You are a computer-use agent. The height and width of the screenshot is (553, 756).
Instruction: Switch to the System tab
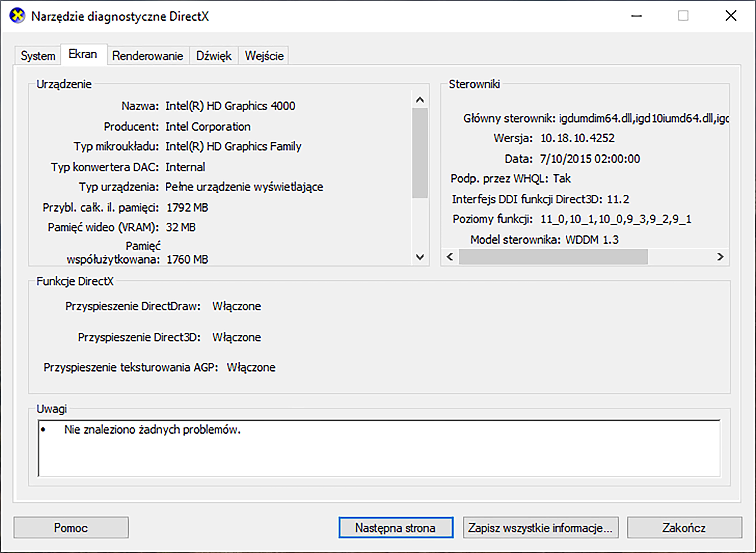[x=38, y=56]
